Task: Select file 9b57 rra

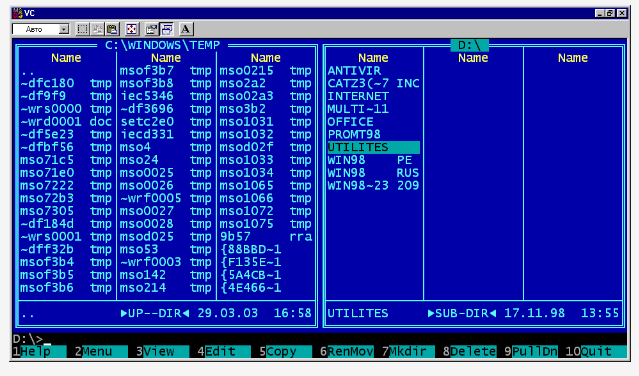Action: tap(266, 237)
